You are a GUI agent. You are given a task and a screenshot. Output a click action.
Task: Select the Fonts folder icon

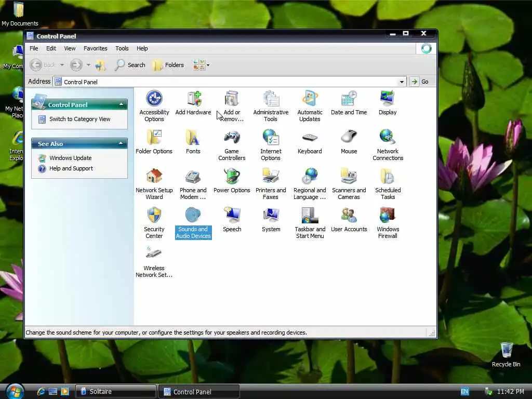pos(193,142)
